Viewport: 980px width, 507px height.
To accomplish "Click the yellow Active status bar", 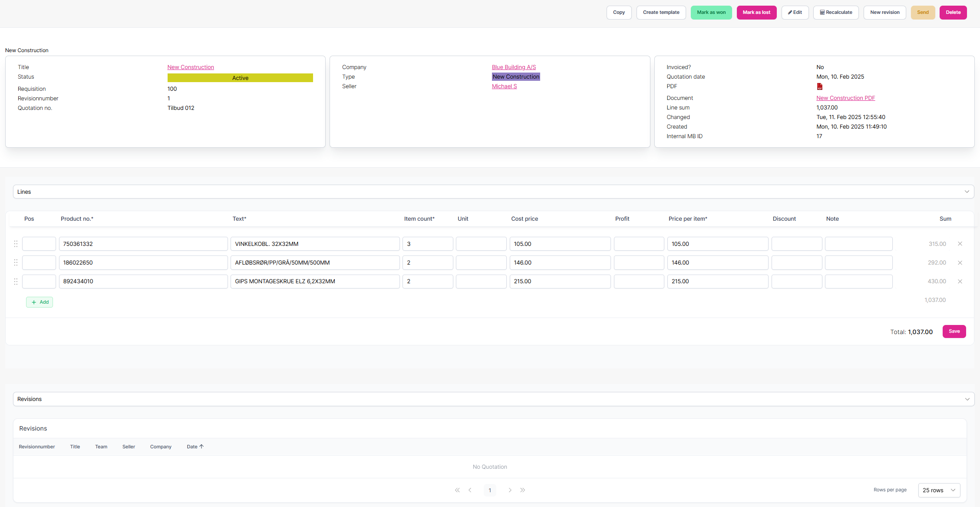I will 240,78.
